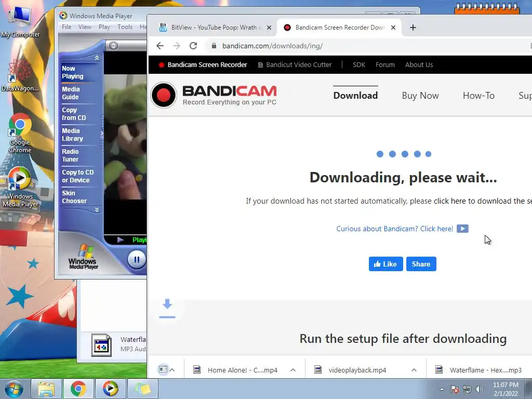
Task: Pause playback in Windows Media Player
Action: (x=137, y=260)
